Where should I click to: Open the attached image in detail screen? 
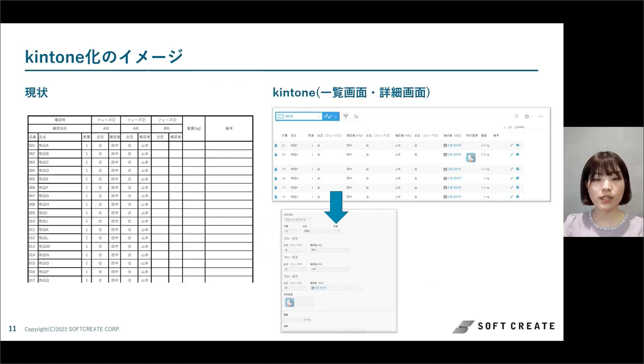coord(289,302)
